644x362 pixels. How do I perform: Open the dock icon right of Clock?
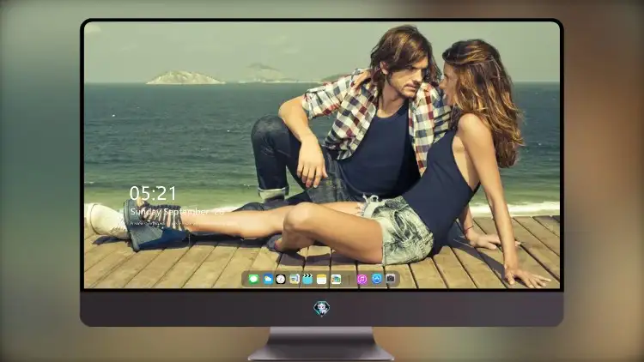pyautogui.click(x=294, y=280)
